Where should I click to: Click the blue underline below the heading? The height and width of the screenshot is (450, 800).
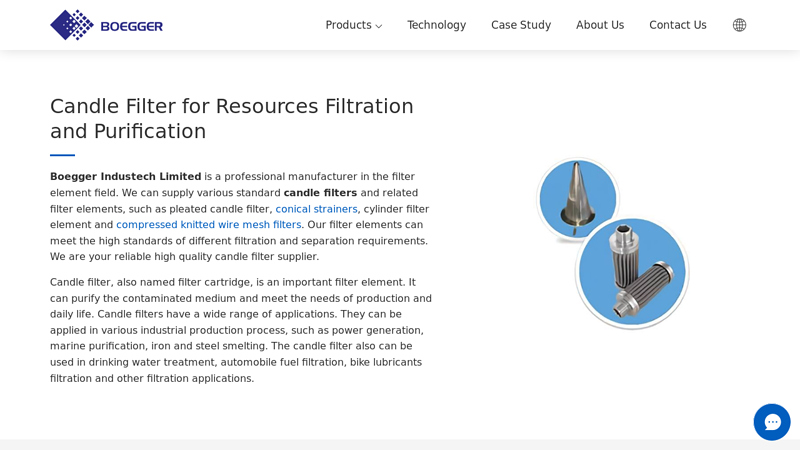click(62, 155)
